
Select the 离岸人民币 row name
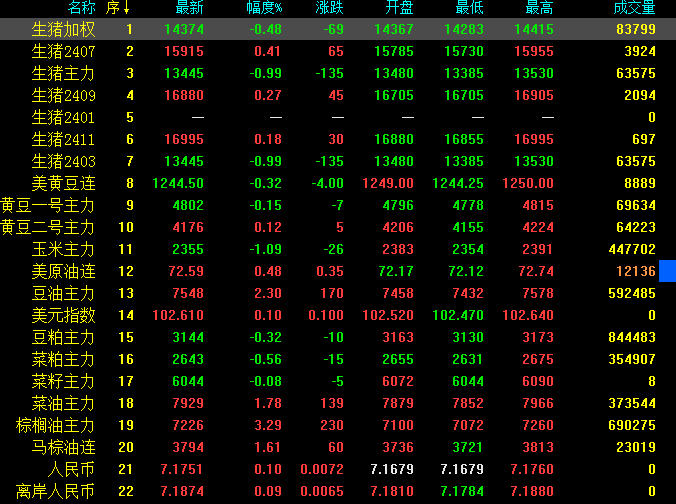tap(56, 491)
